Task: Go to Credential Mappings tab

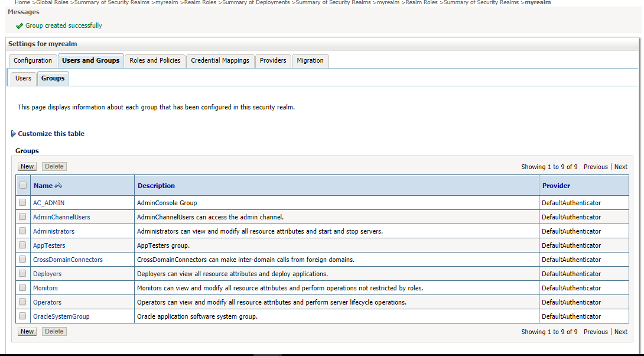Action: point(220,60)
